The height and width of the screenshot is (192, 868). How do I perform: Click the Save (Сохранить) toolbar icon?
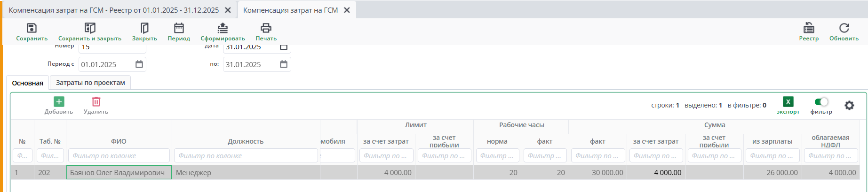[32, 28]
